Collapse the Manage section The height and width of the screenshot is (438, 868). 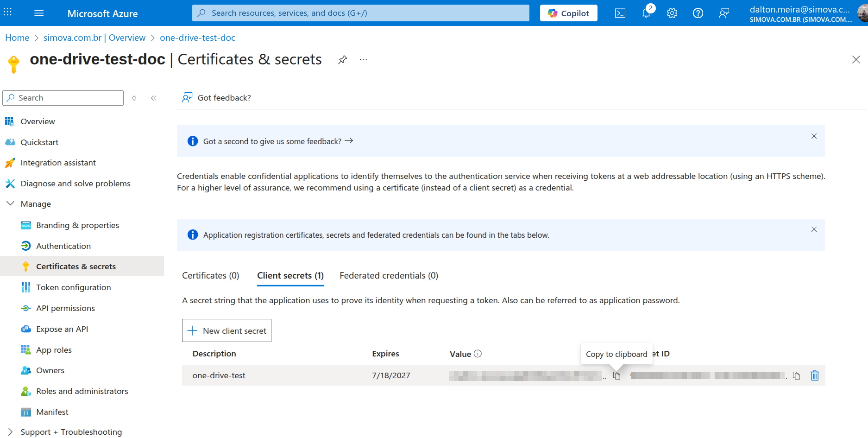[x=10, y=204]
